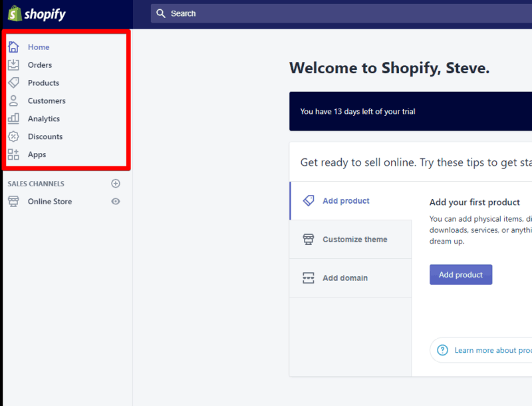The width and height of the screenshot is (532, 406).
Task: Click the Analytics bar chart icon
Action: [13, 118]
